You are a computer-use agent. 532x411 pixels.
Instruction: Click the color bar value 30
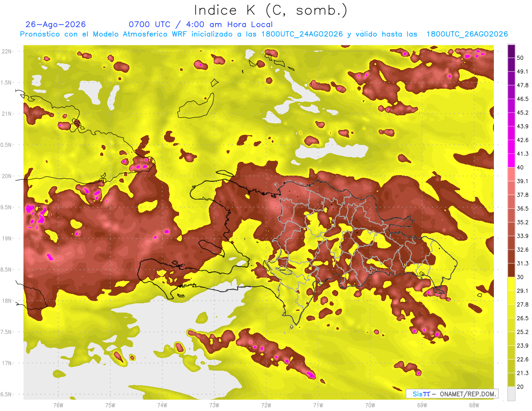(521, 277)
